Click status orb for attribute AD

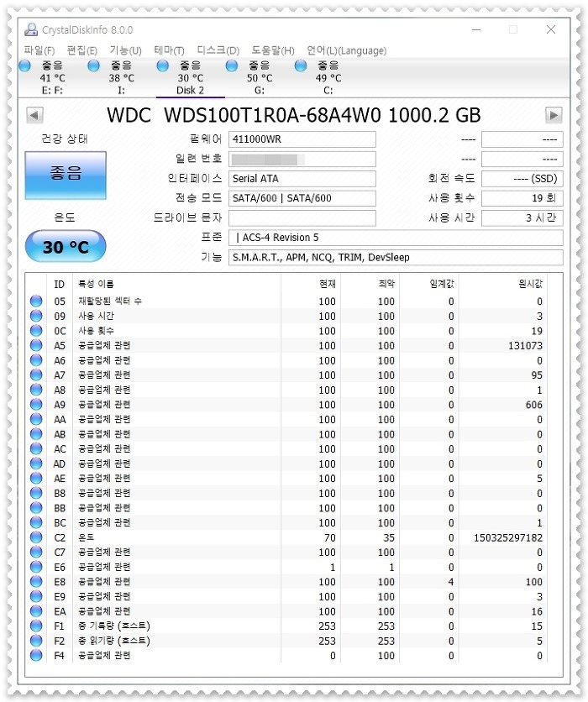click(x=36, y=464)
